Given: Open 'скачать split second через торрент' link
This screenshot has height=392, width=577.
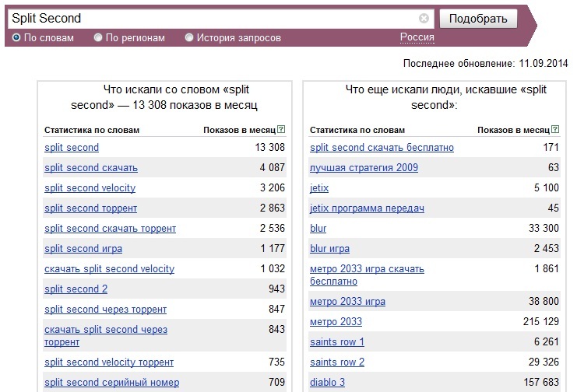Looking at the screenshot, I should (x=106, y=336).
